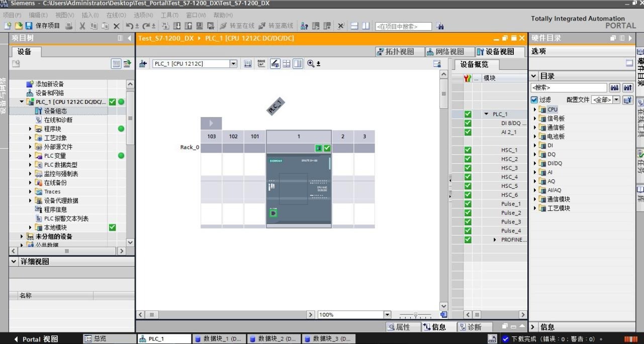This screenshot has height=344, width=644.
Task: Click the split editor horizontally icon
Action: [354, 26]
